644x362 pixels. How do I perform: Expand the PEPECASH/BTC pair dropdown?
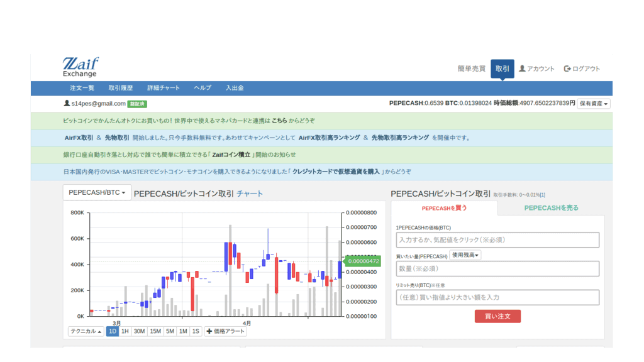97,192
